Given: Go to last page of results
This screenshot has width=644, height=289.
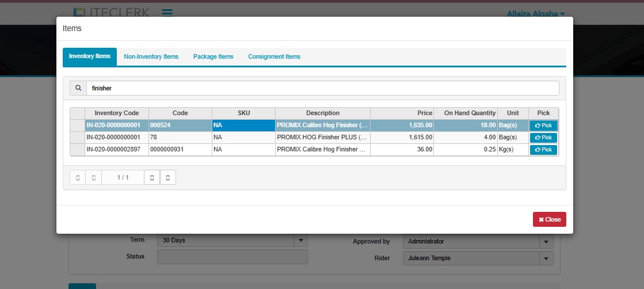Looking at the screenshot, I should [x=168, y=177].
